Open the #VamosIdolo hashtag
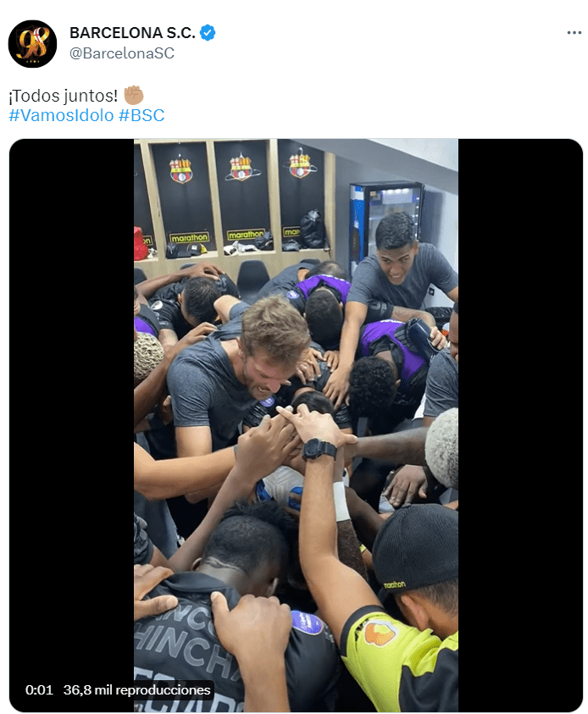 tap(61, 115)
